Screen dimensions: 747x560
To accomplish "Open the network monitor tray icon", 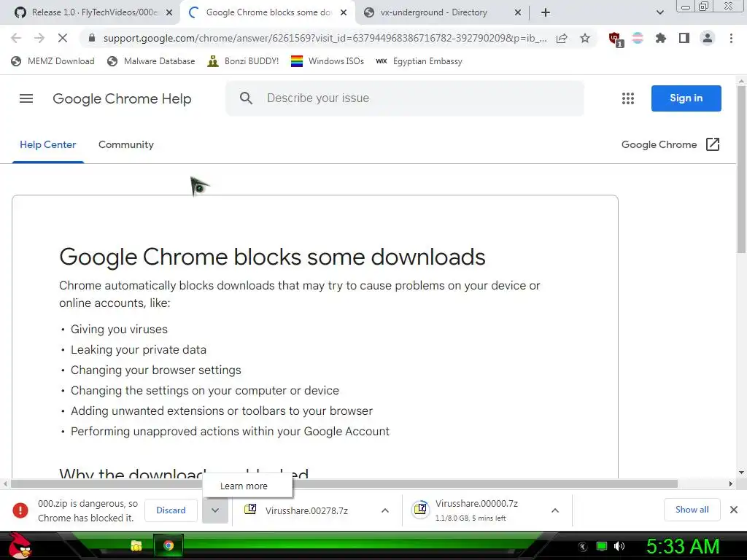I will tap(602, 546).
